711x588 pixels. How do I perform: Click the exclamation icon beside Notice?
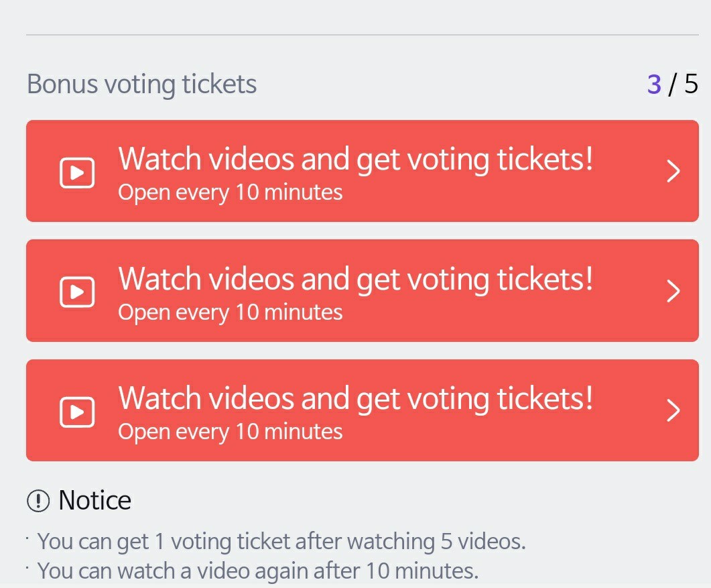point(38,500)
